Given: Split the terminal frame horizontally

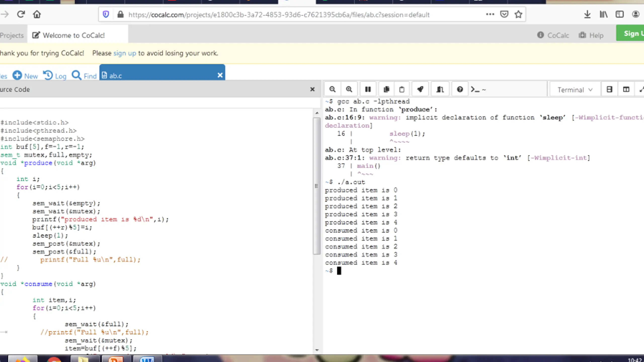Looking at the screenshot, I should (609, 89).
